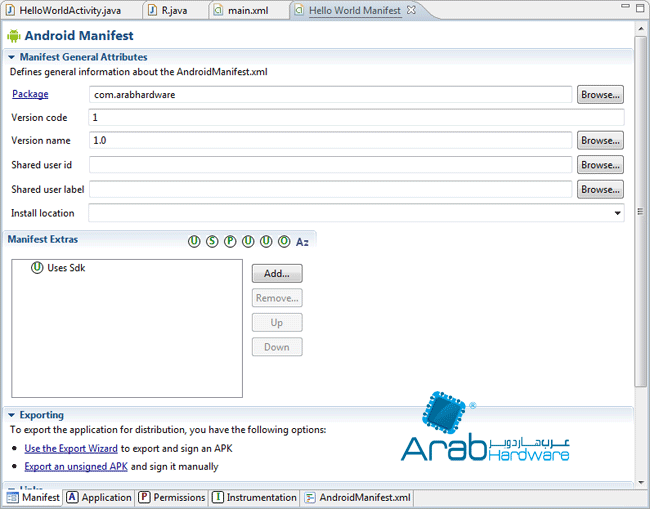Browse for the Version name value
Image resolution: width=650 pixels, height=509 pixels.
600,141
